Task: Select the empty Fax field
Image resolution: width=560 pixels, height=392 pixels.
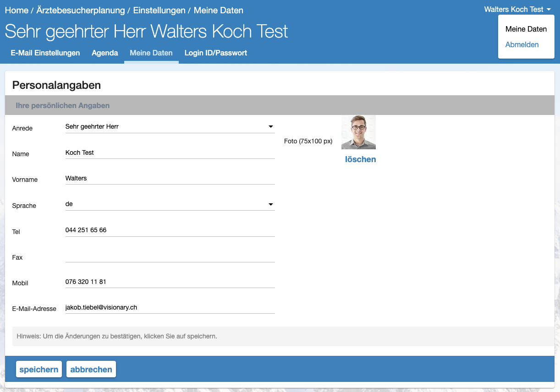Action: click(x=170, y=256)
